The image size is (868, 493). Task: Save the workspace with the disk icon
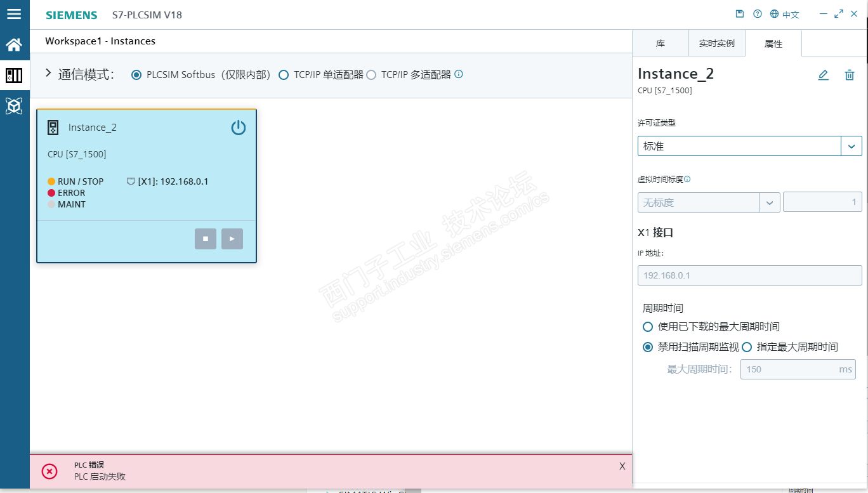(740, 14)
